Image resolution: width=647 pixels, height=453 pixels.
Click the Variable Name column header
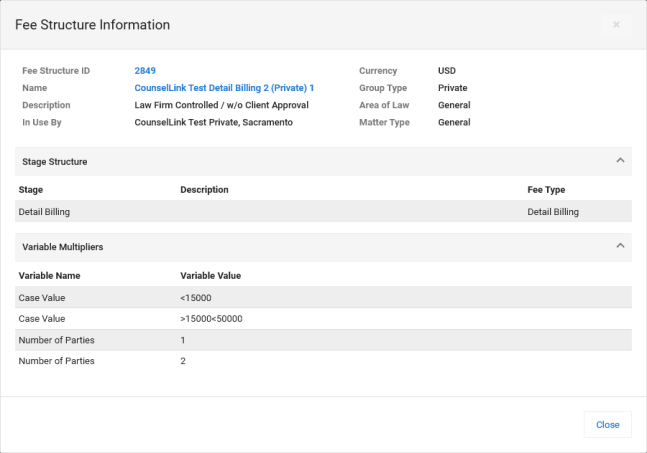(49, 275)
